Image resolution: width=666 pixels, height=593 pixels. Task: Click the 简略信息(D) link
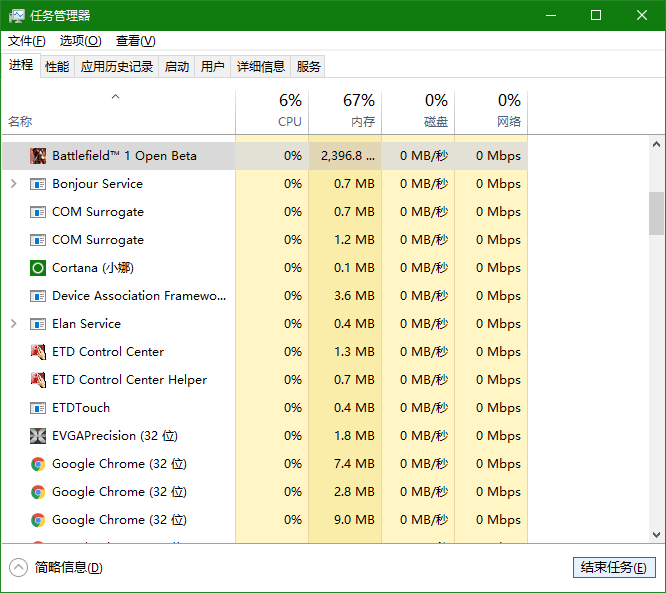coord(68,568)
